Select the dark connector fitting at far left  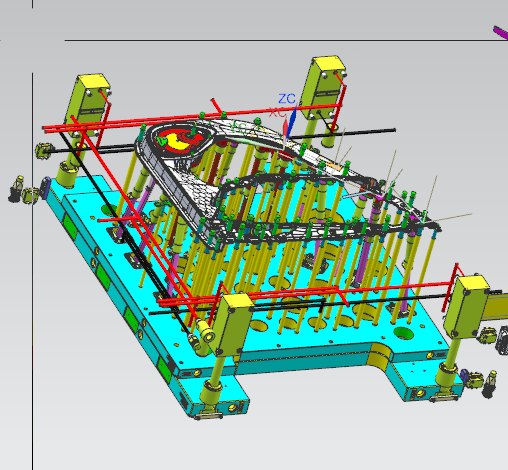point(15,189)
